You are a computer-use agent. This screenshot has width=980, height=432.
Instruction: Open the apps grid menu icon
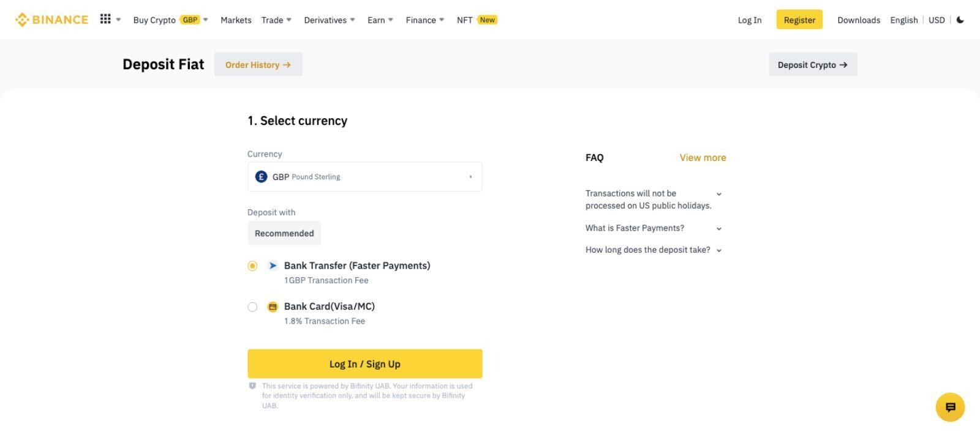[x=105, y=20]
